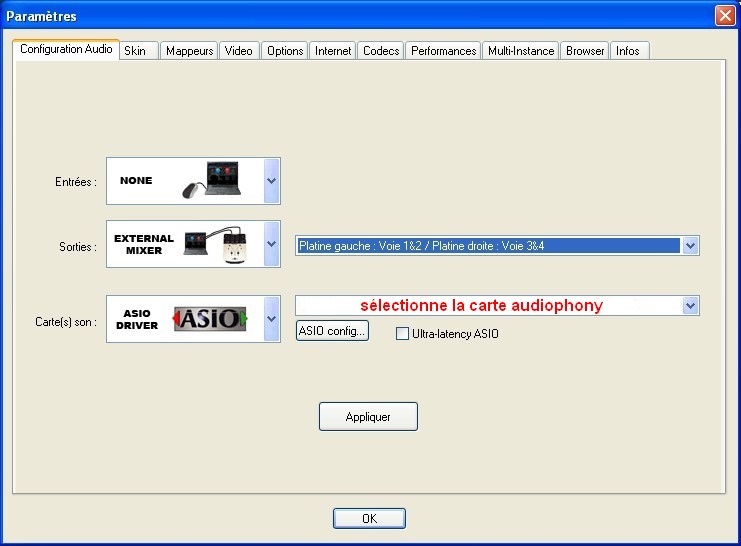This screenshot has height=546, width=741.
Task: Open the audiophony sound card selection dropdown
Action: click(690, 305)
